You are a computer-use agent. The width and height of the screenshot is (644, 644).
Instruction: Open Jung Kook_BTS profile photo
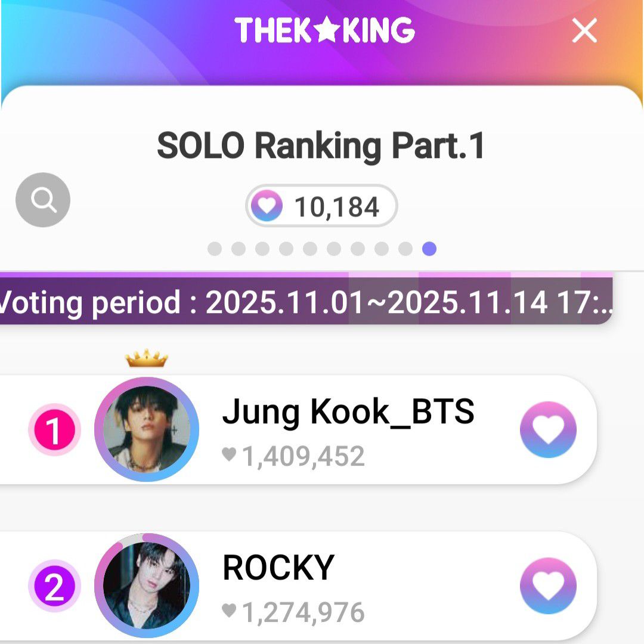point(147,429)
